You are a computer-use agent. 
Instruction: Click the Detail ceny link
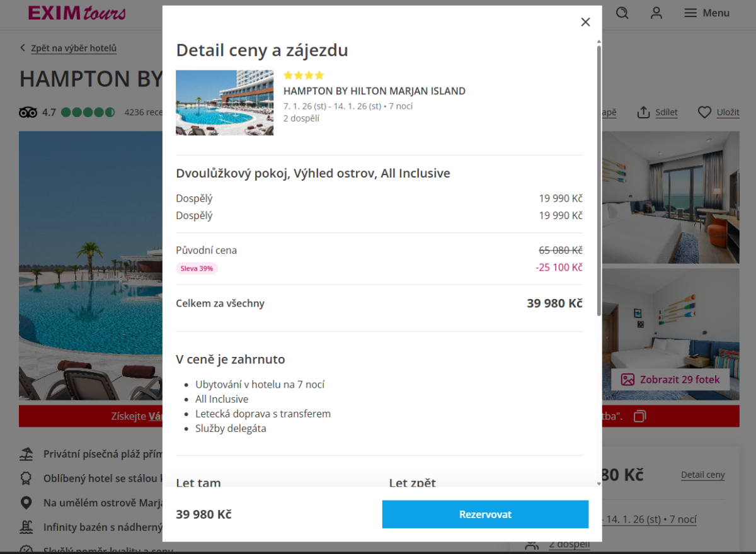pyautogui.click(x=702, y=475)
